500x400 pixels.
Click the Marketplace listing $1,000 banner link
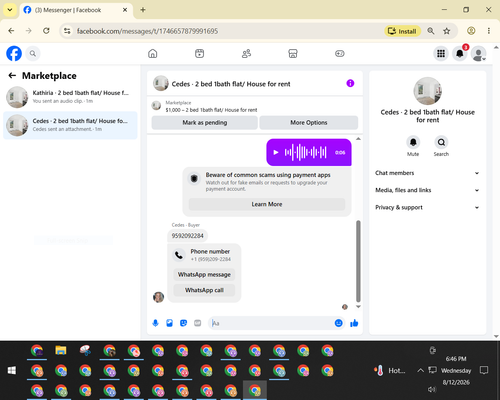(211, 110)
